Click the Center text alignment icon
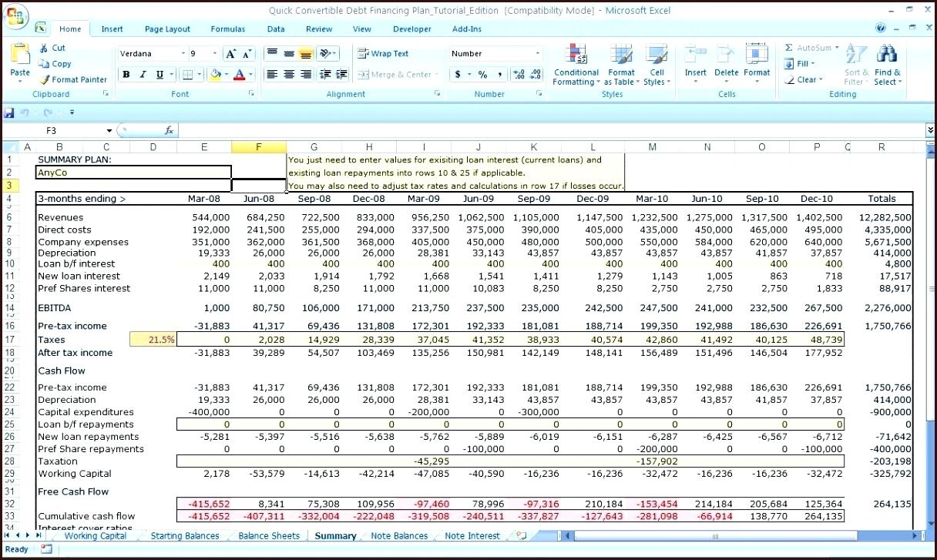This screenshot has width=937, height=560. [x=289, y=75]
